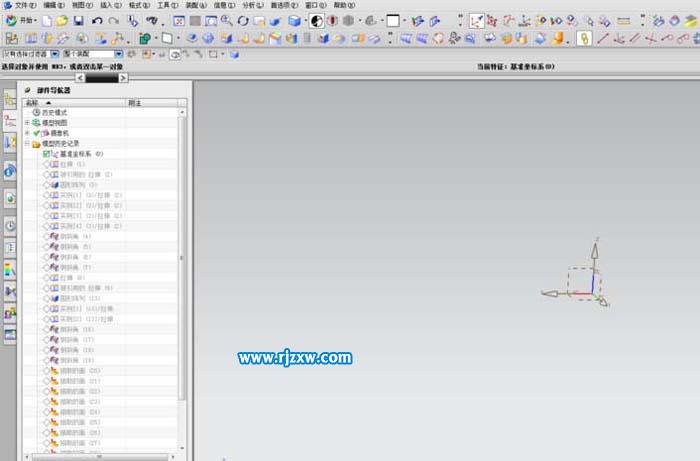Open the selection filter type dropdown

(x=54, y=54)
